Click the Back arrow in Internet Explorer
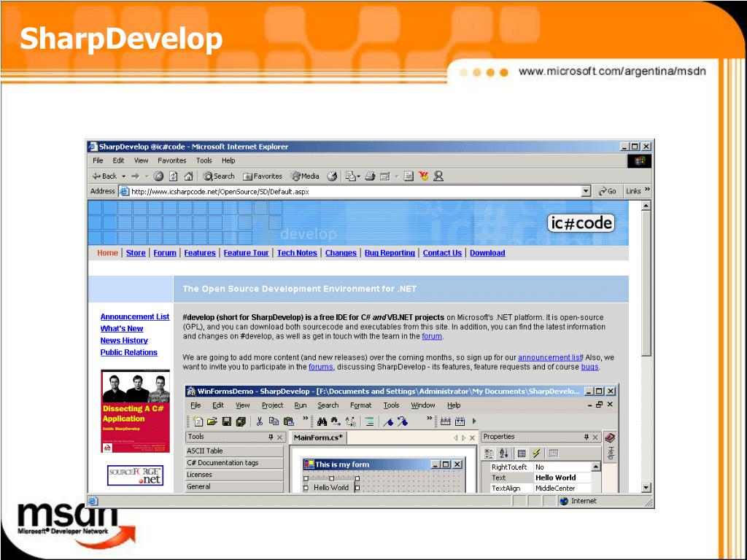 (x=104, y=176)
